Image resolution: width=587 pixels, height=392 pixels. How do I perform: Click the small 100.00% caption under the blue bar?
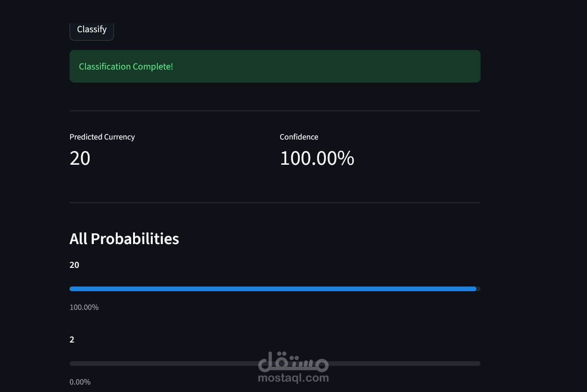pyautogui.click(x=84, y=307)
